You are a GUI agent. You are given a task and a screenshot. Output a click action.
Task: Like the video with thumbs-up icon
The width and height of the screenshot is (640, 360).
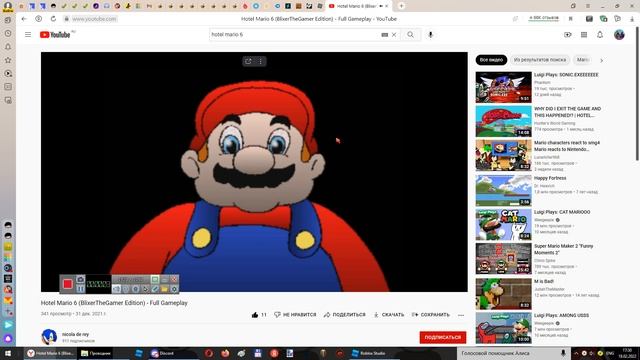[x=255, y=315]
